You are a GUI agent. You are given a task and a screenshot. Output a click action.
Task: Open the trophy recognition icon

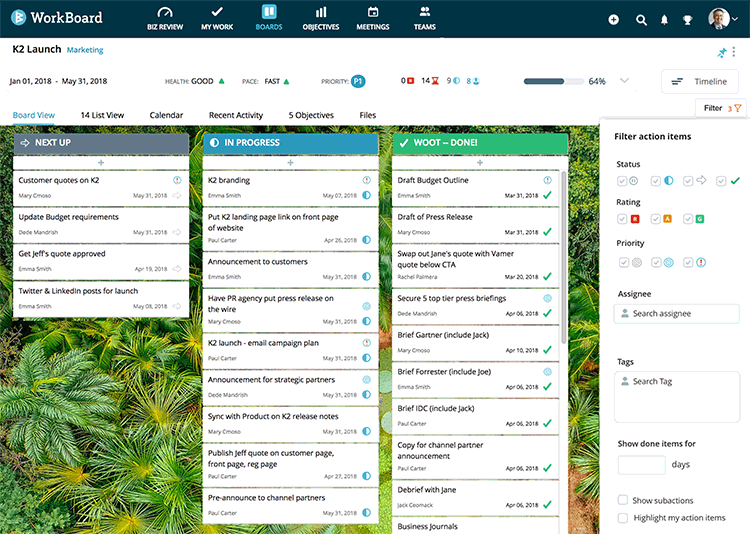pyautogui.click(x=687, y=20)
